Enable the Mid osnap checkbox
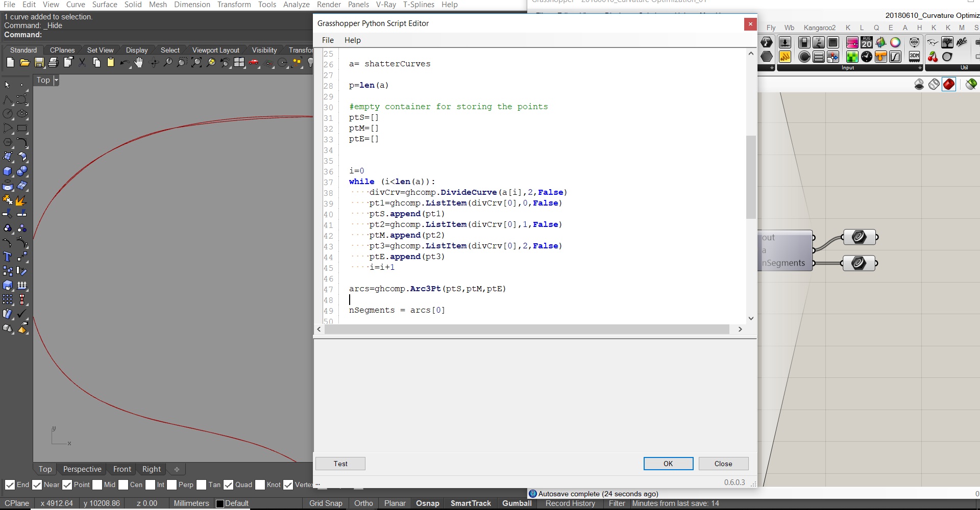The image size is (980, 510). [97, 484]
